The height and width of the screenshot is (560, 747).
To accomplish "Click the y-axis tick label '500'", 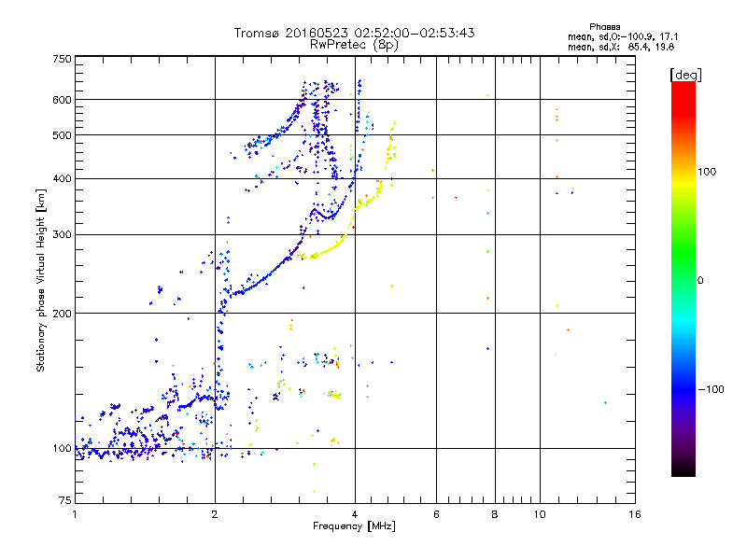I will point(62,135).
